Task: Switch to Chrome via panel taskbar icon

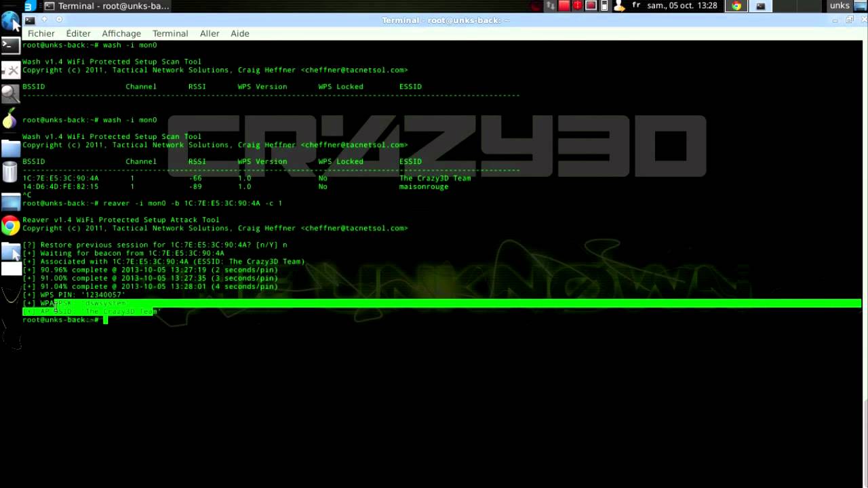Action: click(736, 6)
